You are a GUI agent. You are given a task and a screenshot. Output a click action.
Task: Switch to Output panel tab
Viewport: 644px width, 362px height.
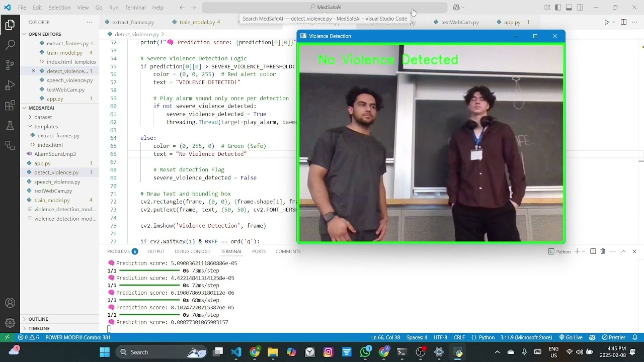[156, 251]
